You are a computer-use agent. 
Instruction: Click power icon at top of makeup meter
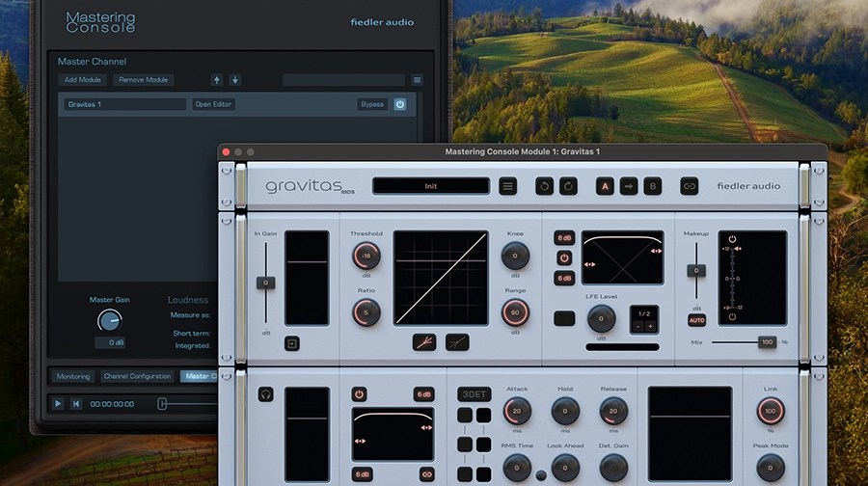pos(732,239)
